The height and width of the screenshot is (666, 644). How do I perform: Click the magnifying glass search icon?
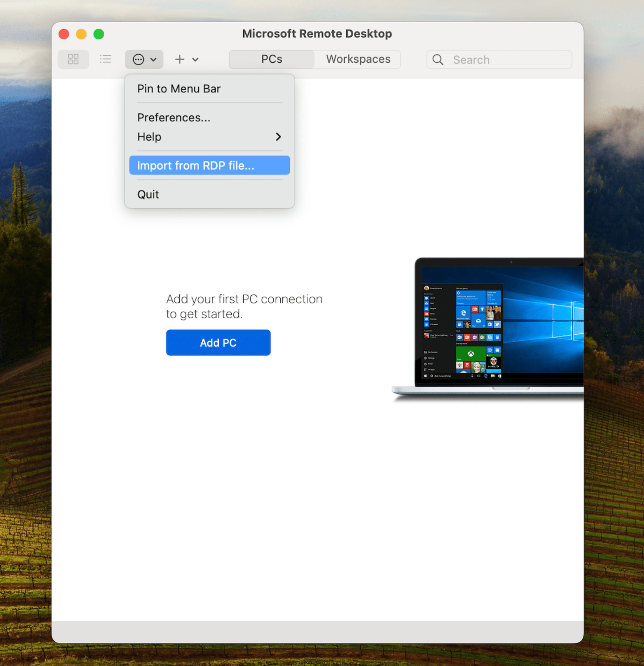pyautogui.click(x=438, y=60)
